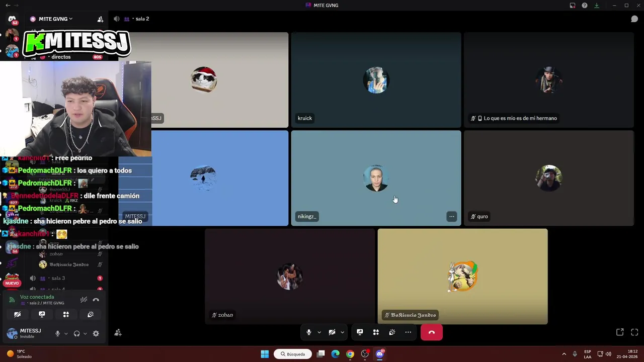This screenshot has width=644, height=362.
Task: Enter full screen call view
Action: point(634,332)
